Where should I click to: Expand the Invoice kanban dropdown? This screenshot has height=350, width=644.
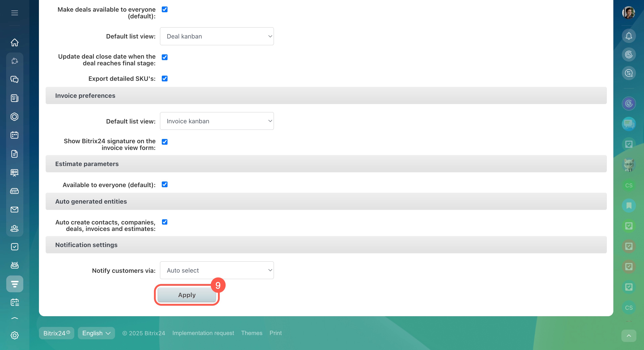[217, 121]
